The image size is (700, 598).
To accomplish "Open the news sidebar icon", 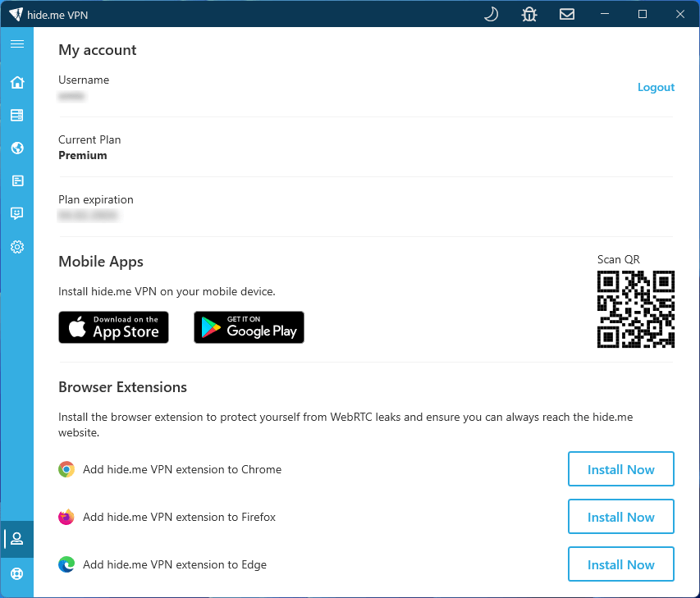I will pos(17,180).
